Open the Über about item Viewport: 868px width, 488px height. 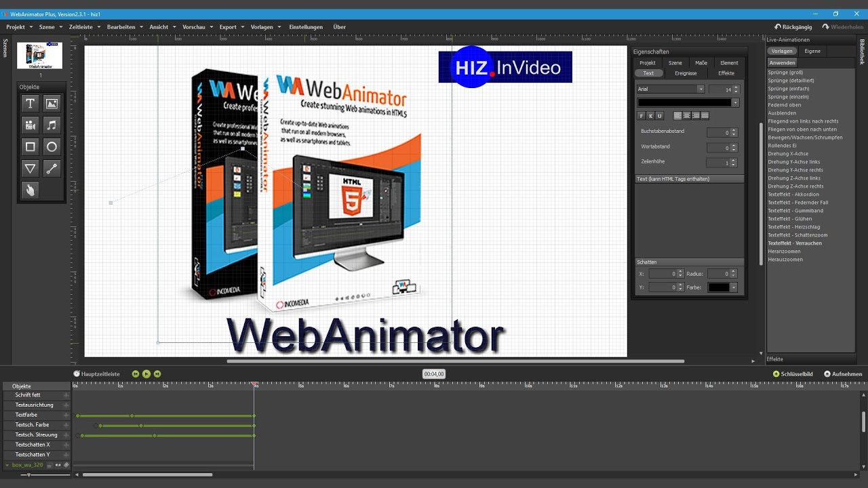pyautogui.click(x=340, y=27)
